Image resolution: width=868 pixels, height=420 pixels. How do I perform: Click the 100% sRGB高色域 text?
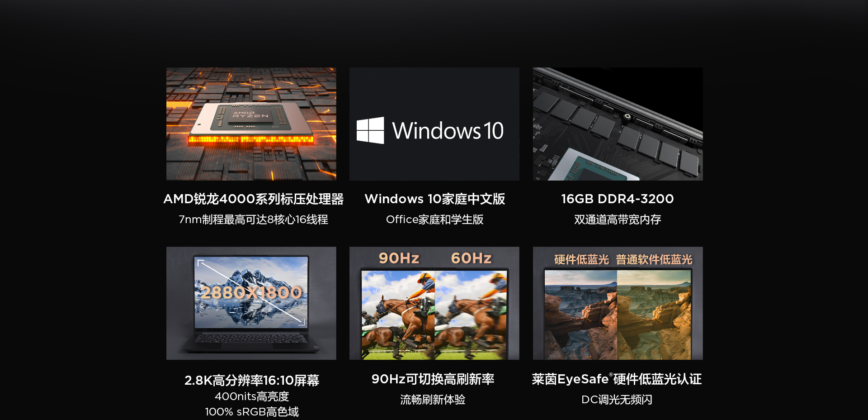pos(252,411)
